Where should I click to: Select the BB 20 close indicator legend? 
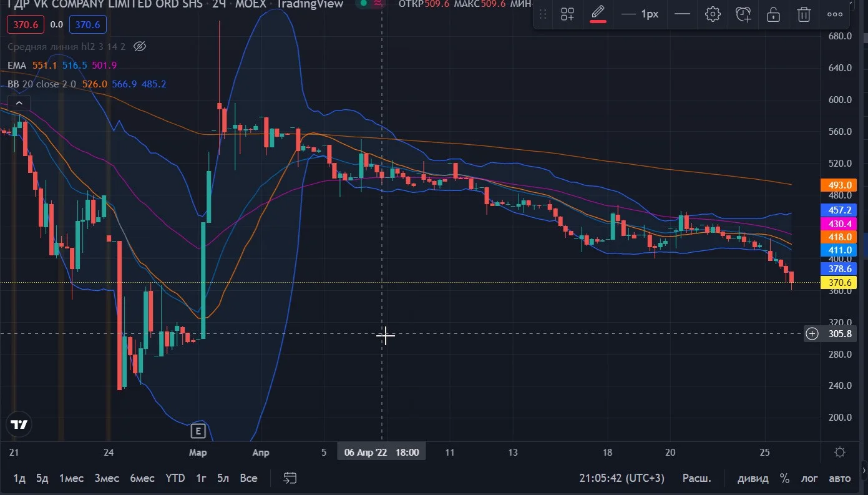42,84
